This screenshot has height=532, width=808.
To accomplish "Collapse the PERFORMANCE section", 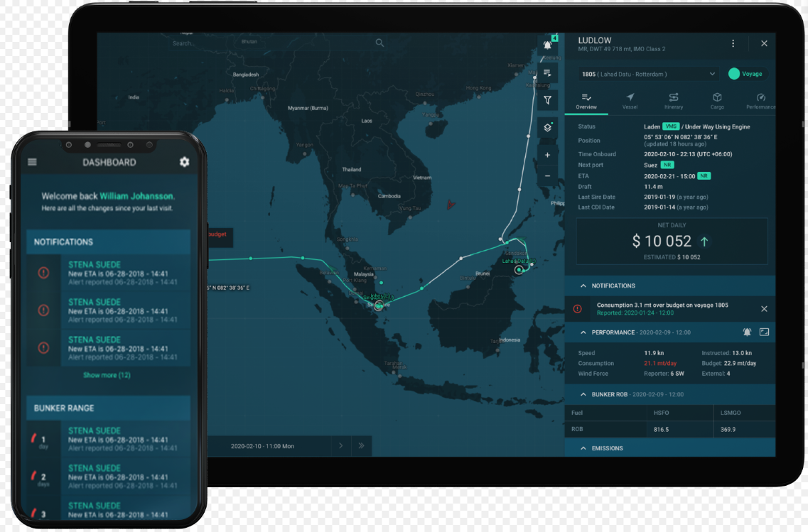I will click(x=583, y=332).
